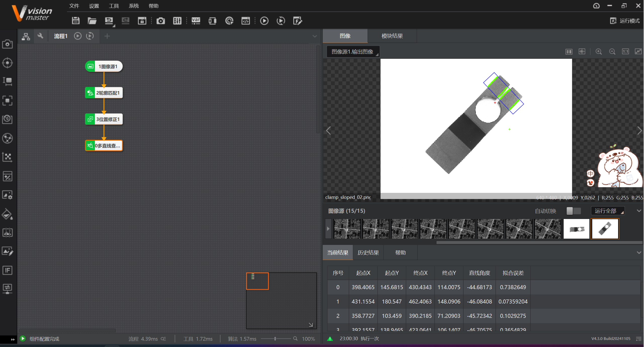Select the horizontal clamp thumbnail

pos(576,229)
